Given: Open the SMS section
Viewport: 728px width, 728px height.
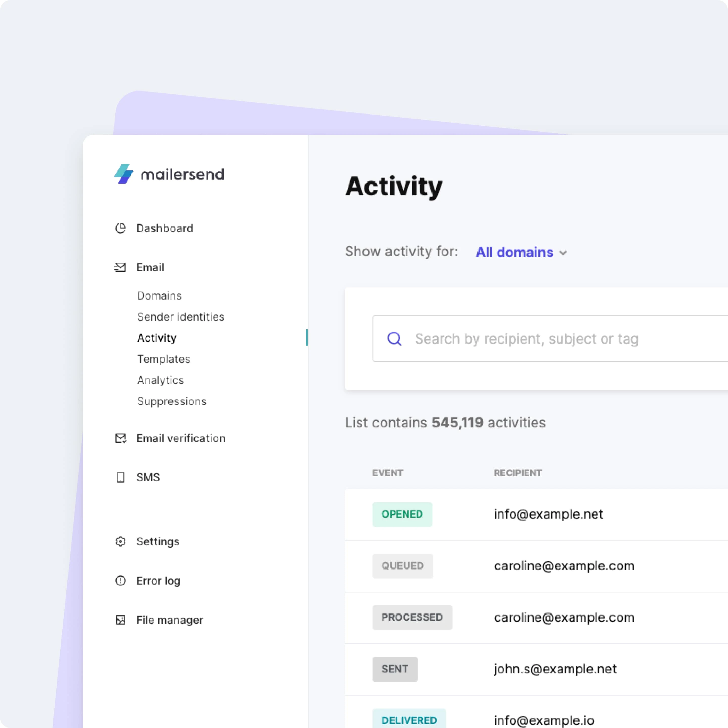Looking at the screenshot, I should pyautogui.click(x=148, y=477).
